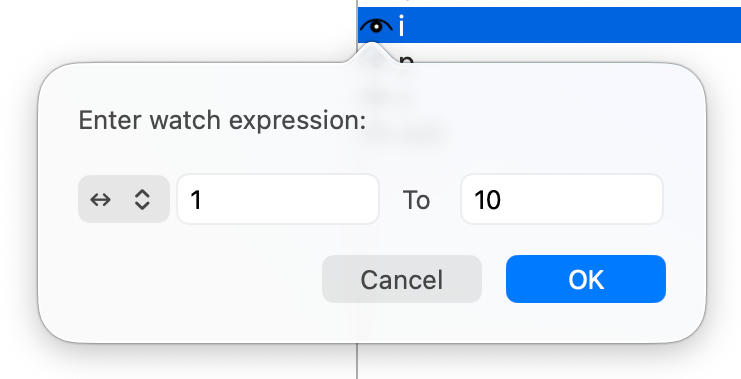Screen dimensions: 741x379
Task: Click the popover's pointer arrow under the eye
Action: tap(372, 53)
